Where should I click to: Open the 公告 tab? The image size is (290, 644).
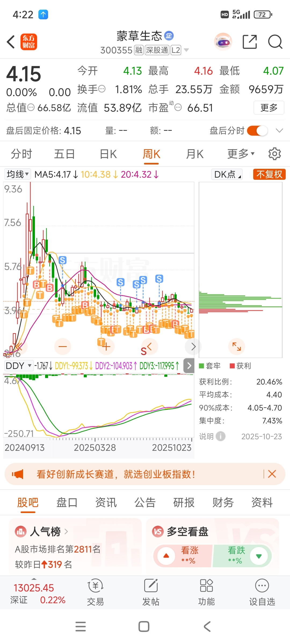145,502
